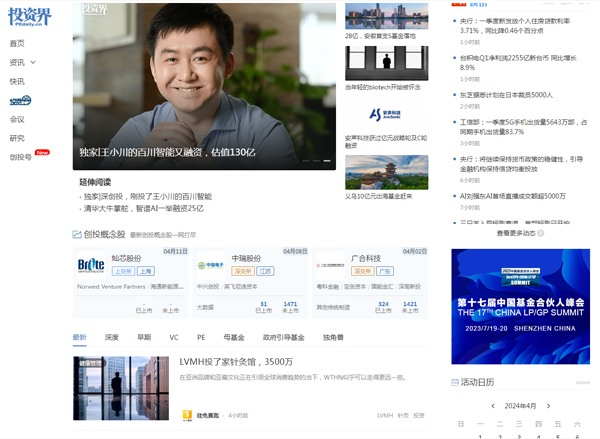Image resolution: width=600 pixels, height=439 pixels.
Task: Click the LVMH tag under the article
Action: click(385, 415)
